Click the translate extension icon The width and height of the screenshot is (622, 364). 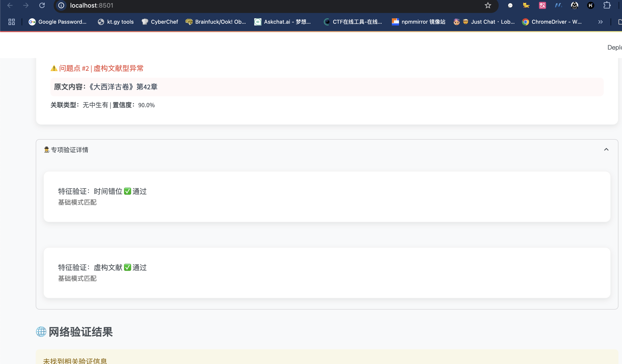pos(542,5)
